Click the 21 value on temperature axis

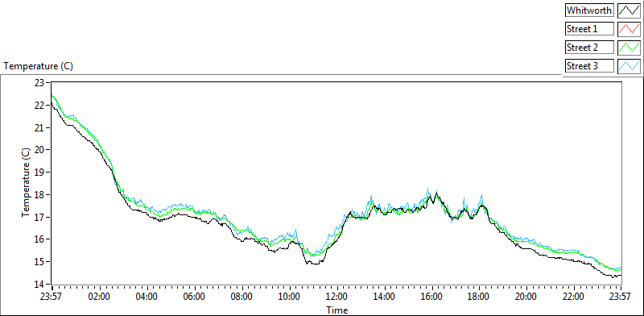[x=39, y=127]
